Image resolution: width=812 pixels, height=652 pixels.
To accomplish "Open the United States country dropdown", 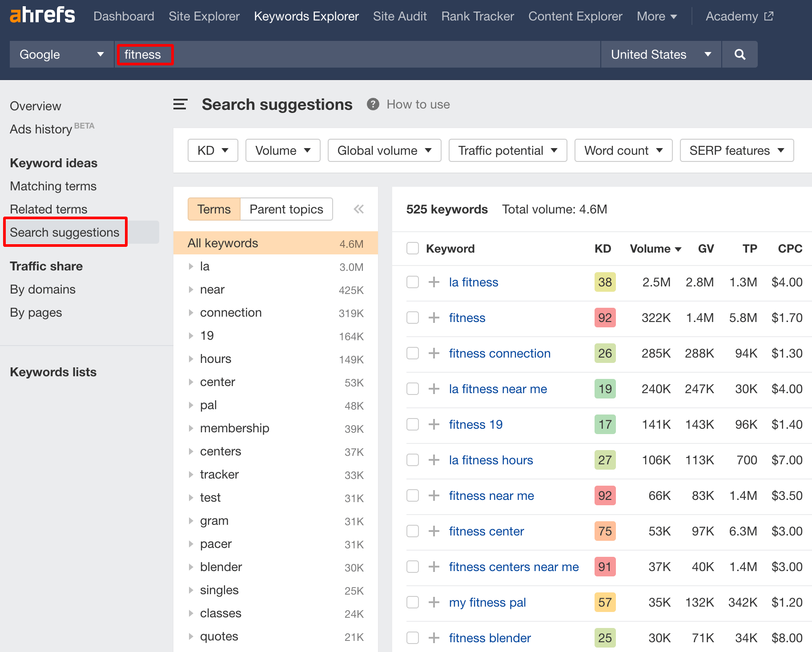I will click(661, 54).
